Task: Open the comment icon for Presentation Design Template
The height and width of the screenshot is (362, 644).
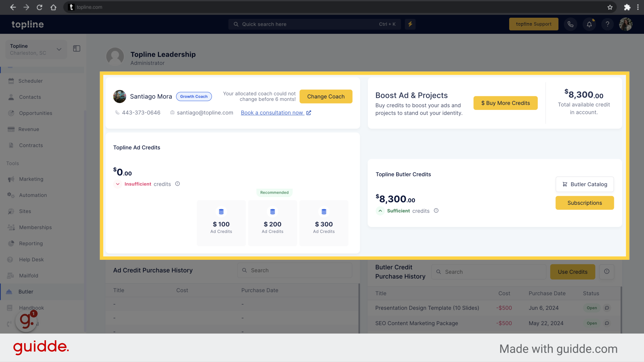Action: coord(607,308)
